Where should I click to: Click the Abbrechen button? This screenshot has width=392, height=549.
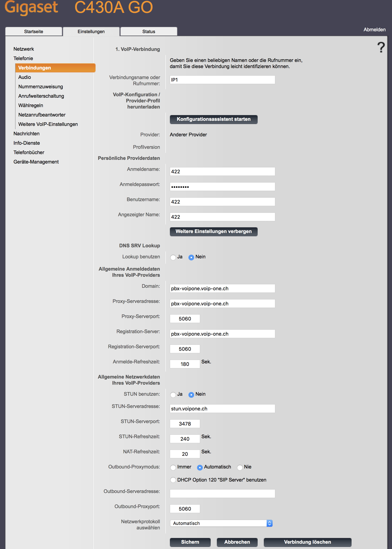[x=237, y=542]
